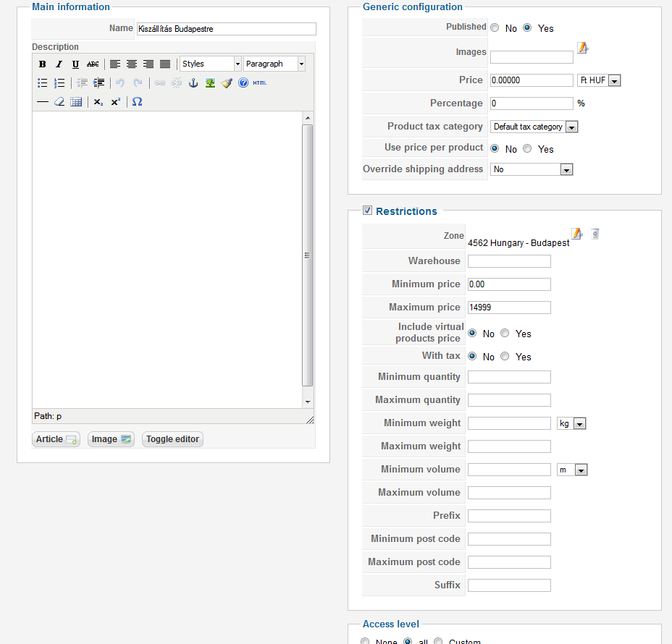Image resolution: width=672 pixels, height=644 pixels.
Task: Insert an image with the tree picture icon
Action: pos(210,83)
